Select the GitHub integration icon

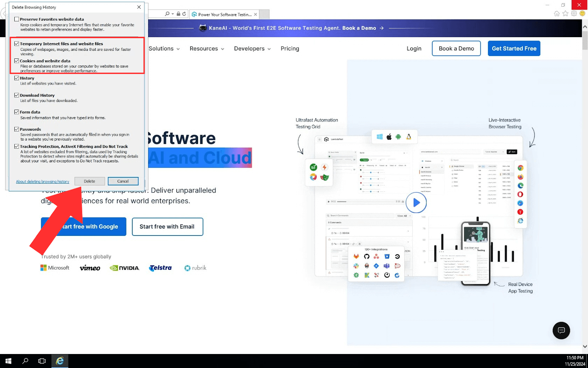pos(367,256)
